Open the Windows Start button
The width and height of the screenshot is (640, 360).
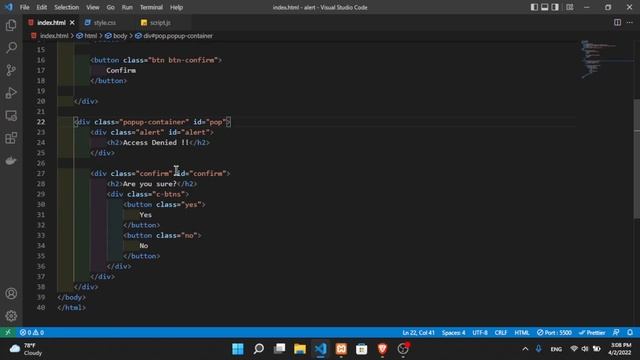238,349
